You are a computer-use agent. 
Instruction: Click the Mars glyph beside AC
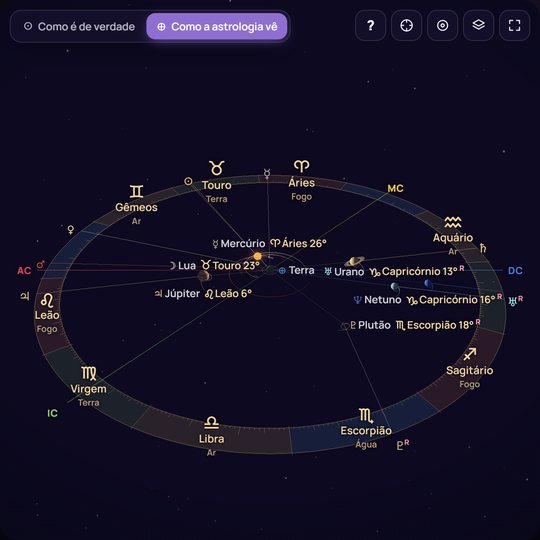click(41, 264)
